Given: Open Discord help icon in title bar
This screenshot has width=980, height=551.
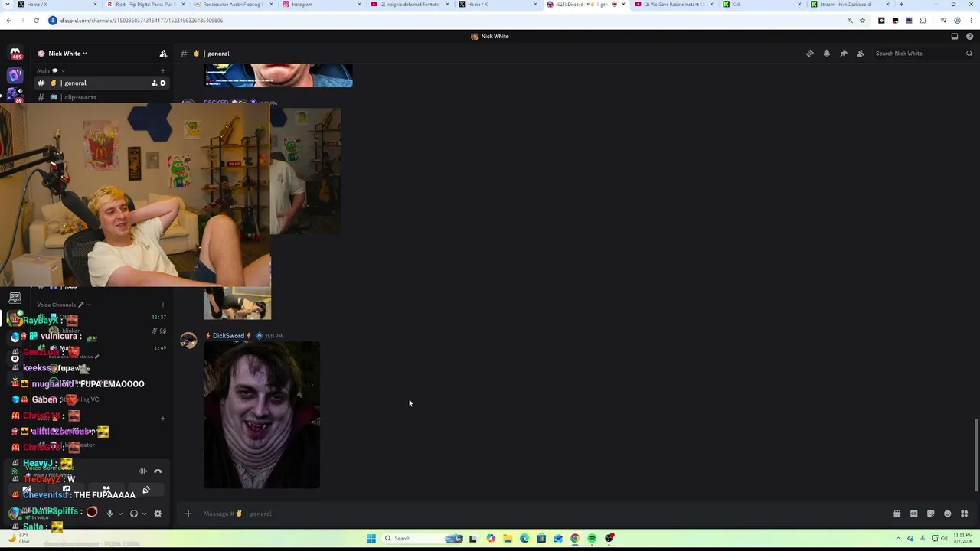Looking at the screenshot, I should (970, 37).
